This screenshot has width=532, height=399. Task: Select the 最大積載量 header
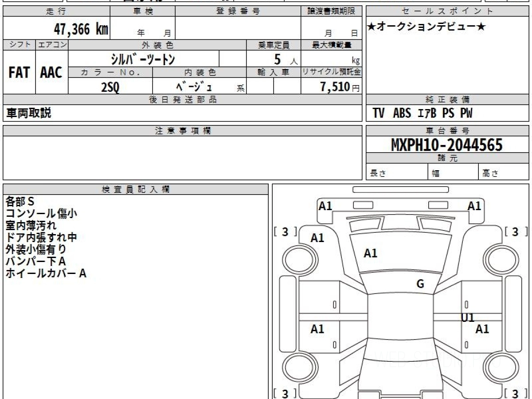point(331,45)
